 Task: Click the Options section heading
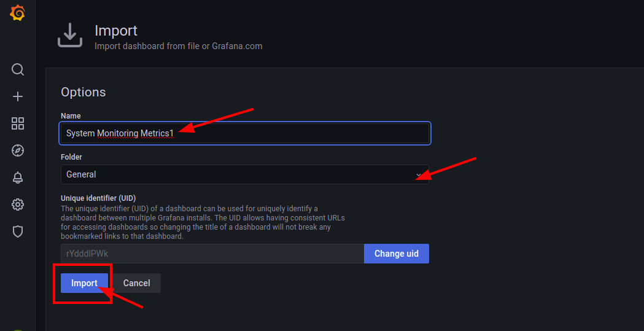[x=83, y=92]
